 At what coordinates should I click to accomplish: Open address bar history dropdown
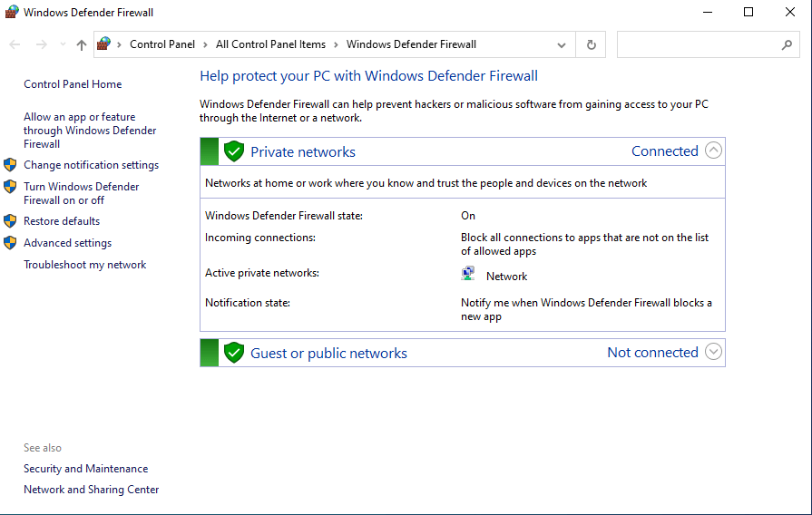click(562, 45)
